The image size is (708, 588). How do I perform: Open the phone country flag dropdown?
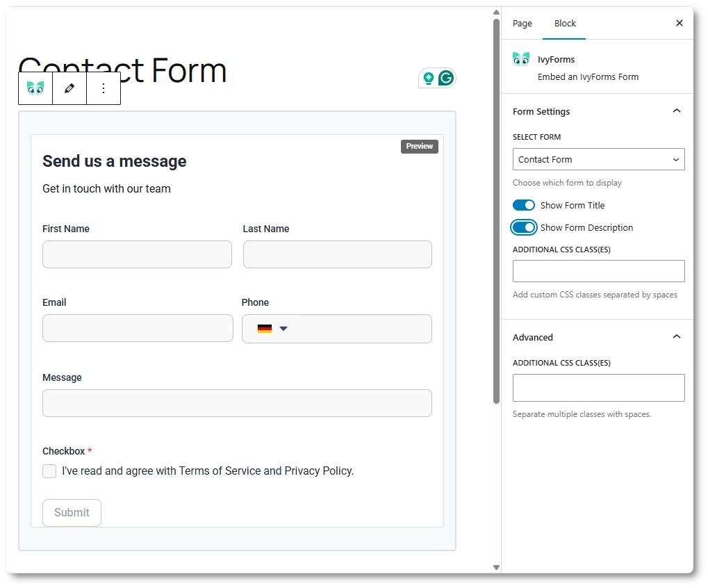(x=272, y=328)
